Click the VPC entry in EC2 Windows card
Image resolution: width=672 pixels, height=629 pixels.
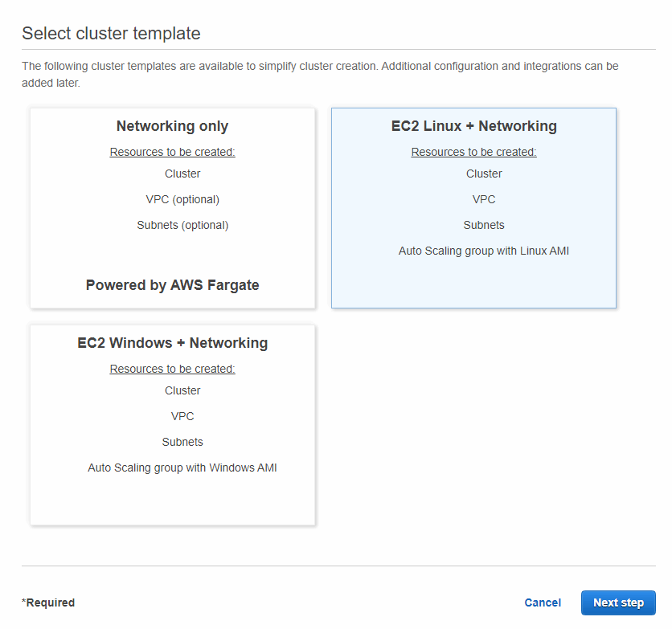click(x=182, y=416)
